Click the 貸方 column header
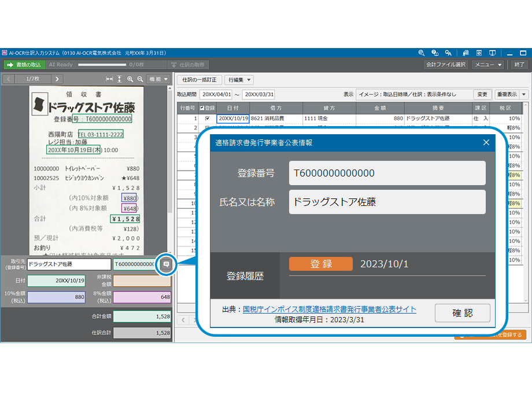The height and width of the screenshot is (405, 532). click(x=329, y=108)
